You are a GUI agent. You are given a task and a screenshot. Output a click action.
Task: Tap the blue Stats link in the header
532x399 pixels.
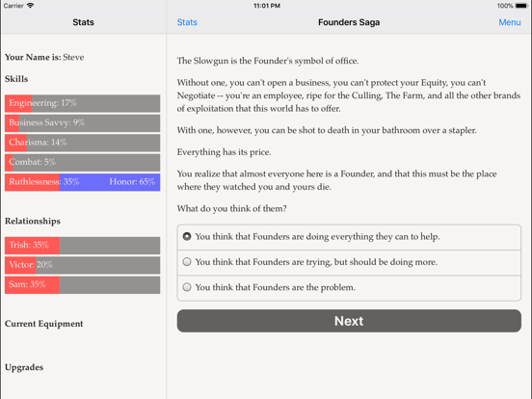(187, 22)
